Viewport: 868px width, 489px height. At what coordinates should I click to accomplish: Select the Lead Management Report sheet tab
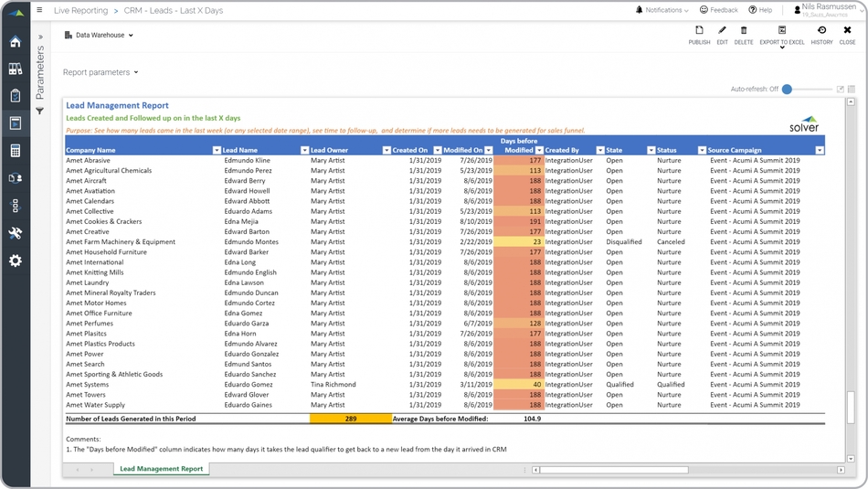162,469
